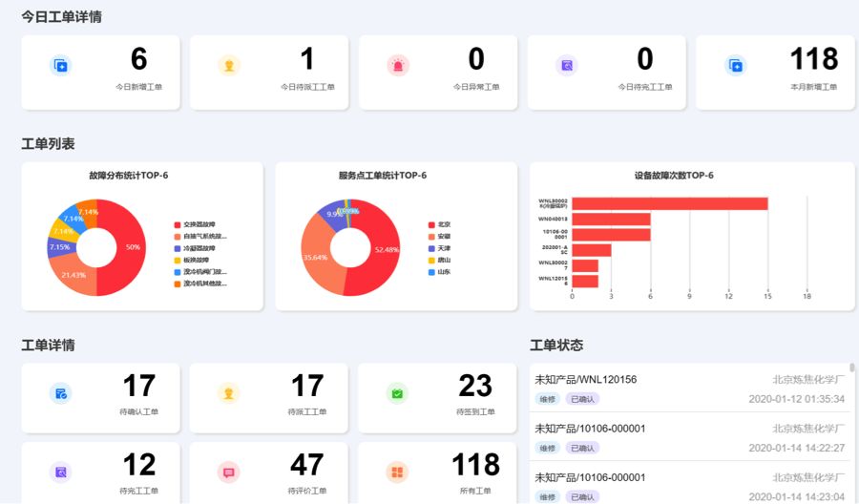The image size is (859, 504).
Task: Open the 本月新增工单 count 118
Action: (x=813, y=58)
